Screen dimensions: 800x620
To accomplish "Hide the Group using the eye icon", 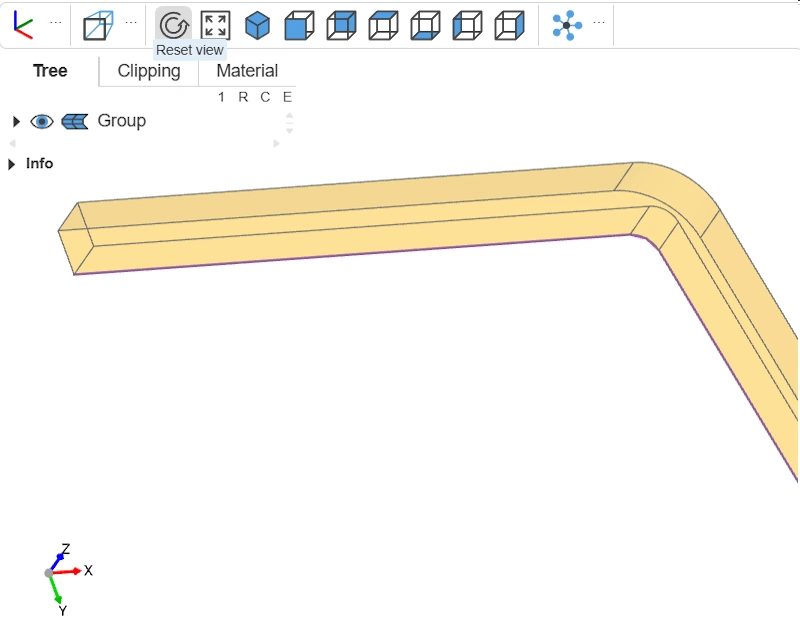I will [x=42, y=121].
